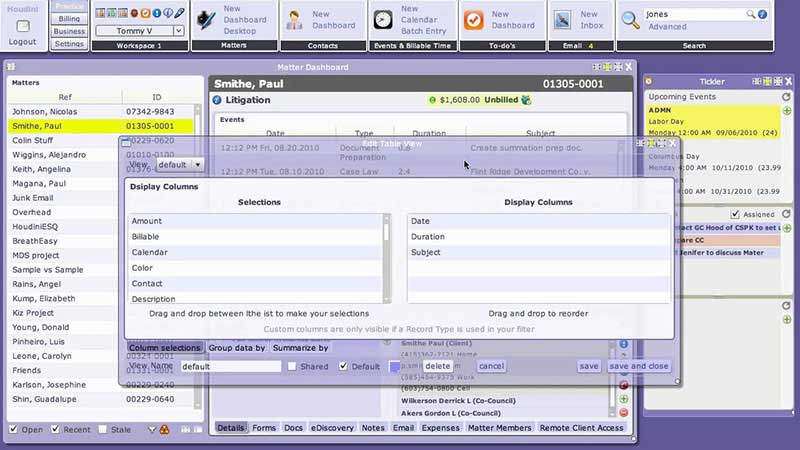Uncheck the Open matters filter
This screenshot has height=450, width=800.
pos(14,429)
